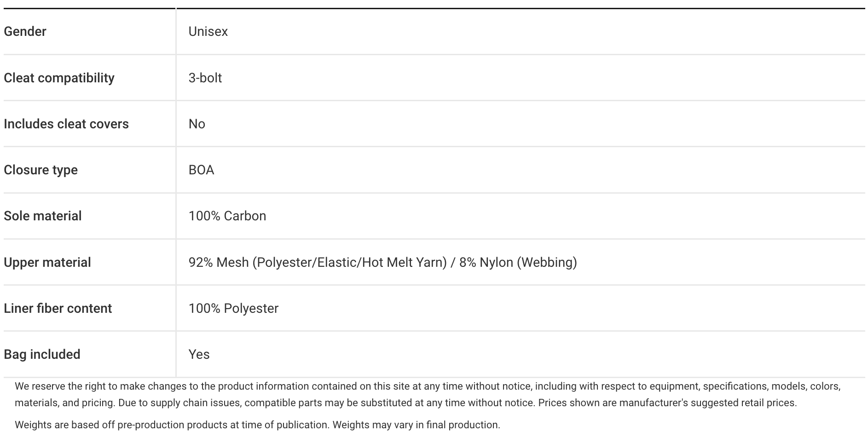
Task: Select the Yes value for bag included
Action: (x=199, y=354)
